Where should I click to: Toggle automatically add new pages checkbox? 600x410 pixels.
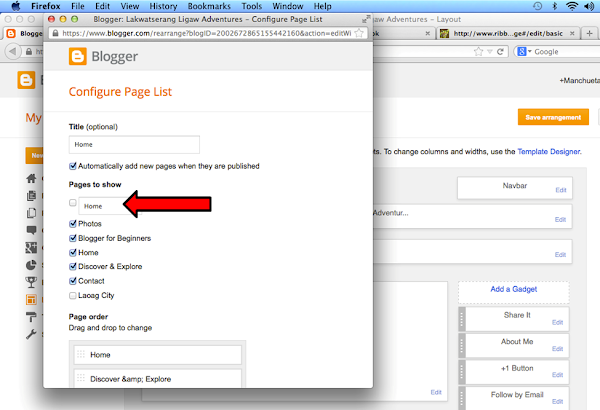click(73, 166)
